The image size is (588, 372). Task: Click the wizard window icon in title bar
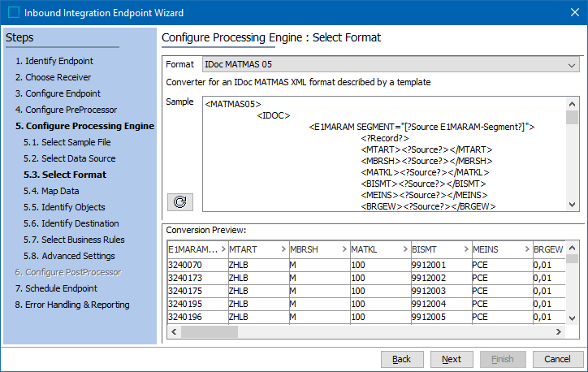click(14, 13)
